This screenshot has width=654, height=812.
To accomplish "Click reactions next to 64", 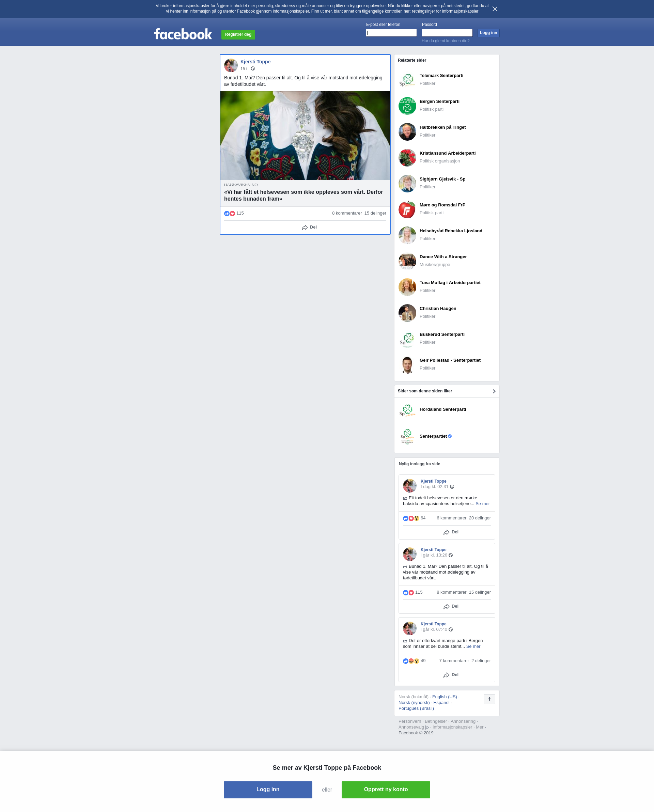I will (x=411, y=518).
